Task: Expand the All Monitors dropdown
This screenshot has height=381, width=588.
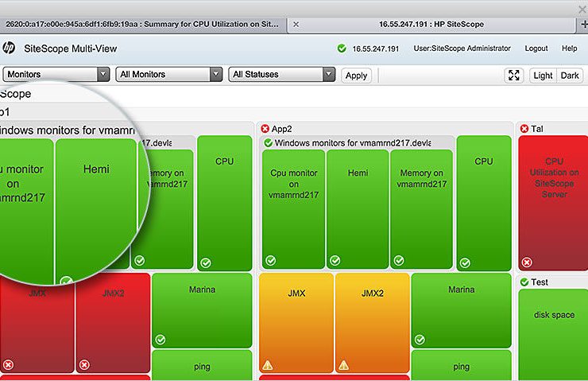Action: (169, 75)
